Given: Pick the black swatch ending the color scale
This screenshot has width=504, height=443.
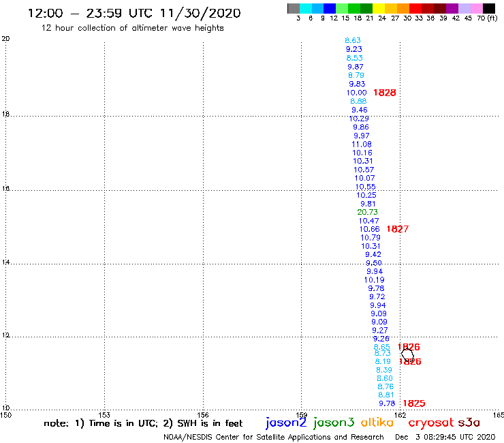Looking at the screenshot, I should [x=488, y=8].
